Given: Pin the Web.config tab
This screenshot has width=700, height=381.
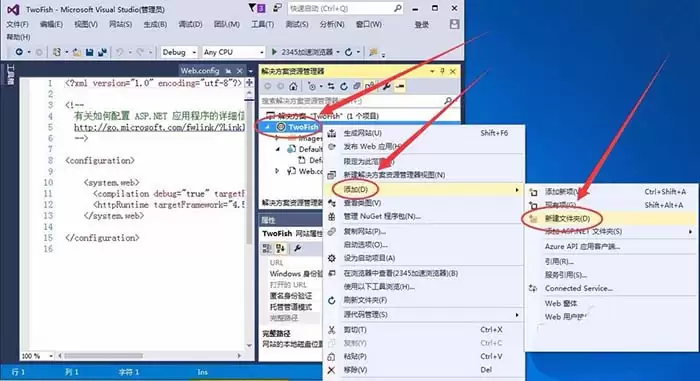Looking at the screenshot, I should tap(228, 71).
